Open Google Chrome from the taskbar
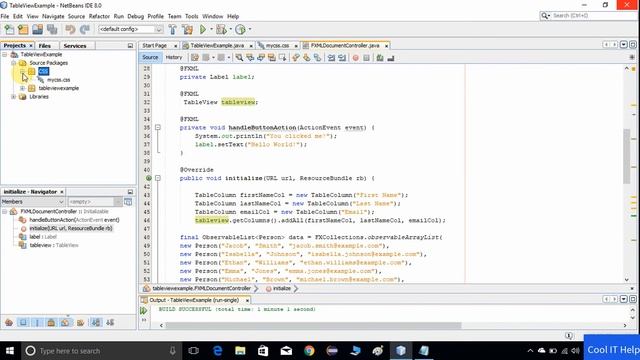 pos(309,351)
